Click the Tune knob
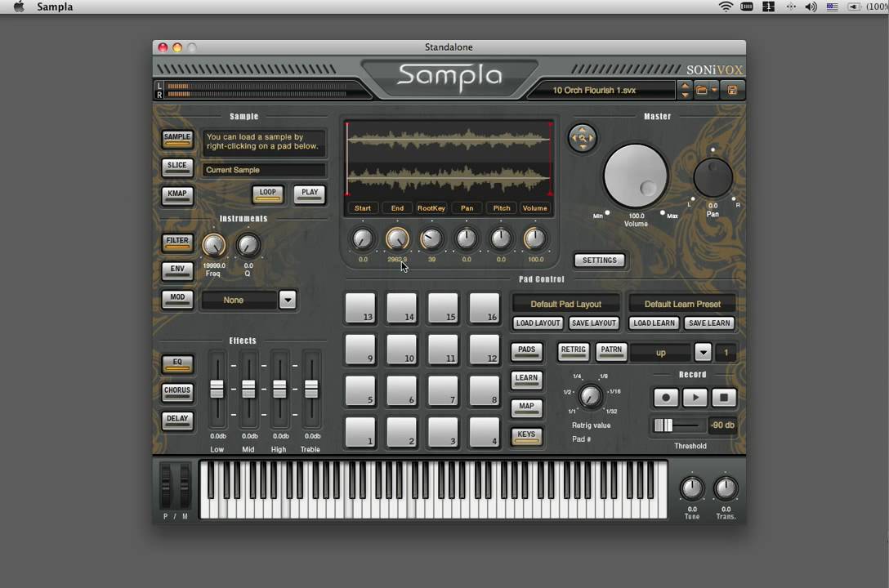This screenshot has width=889, height=588. click(x=692, y=488)
